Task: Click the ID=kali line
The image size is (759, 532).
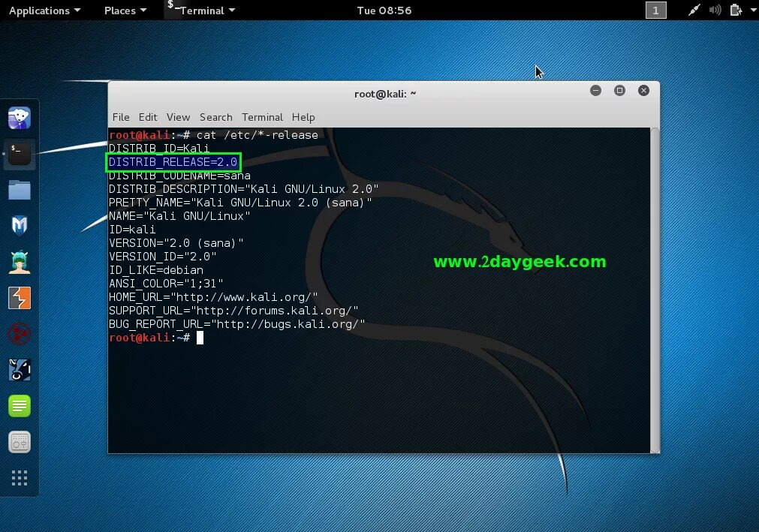Action: click(132, 230)
